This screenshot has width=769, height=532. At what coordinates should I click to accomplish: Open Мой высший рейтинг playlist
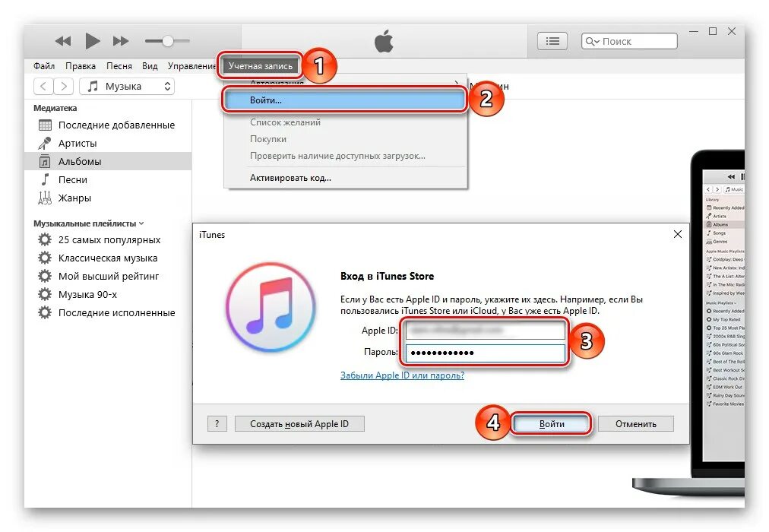tap(108, 276)
